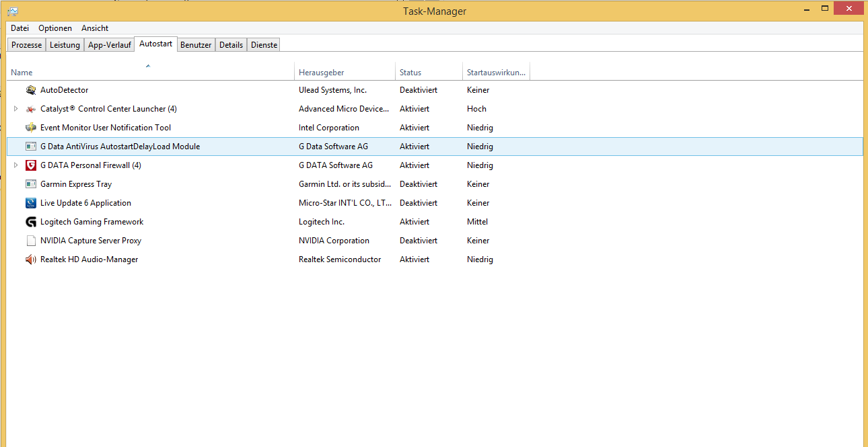Click the Live Update 6 Application icon

[30, 203]
